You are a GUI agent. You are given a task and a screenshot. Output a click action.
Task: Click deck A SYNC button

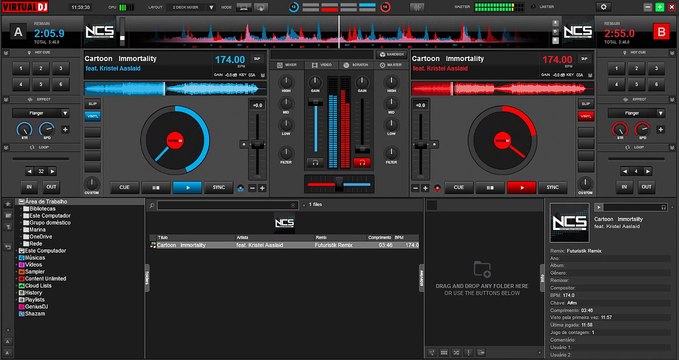coord(219,188)
